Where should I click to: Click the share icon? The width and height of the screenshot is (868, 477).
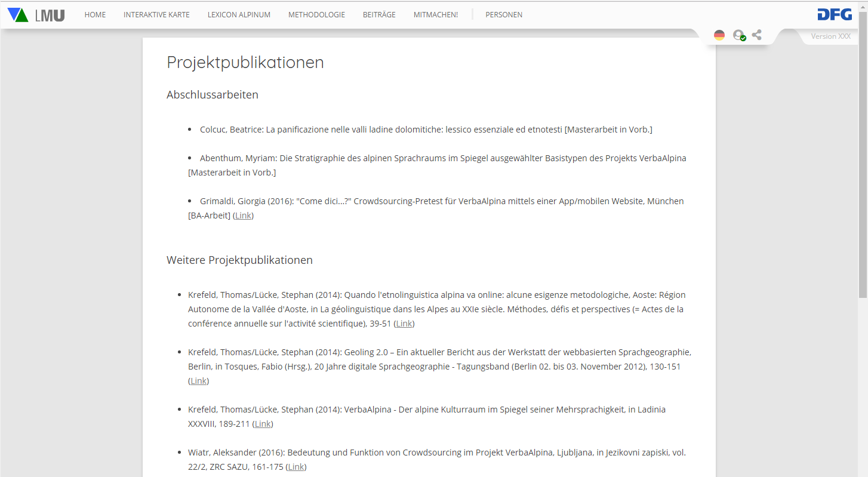757,35
